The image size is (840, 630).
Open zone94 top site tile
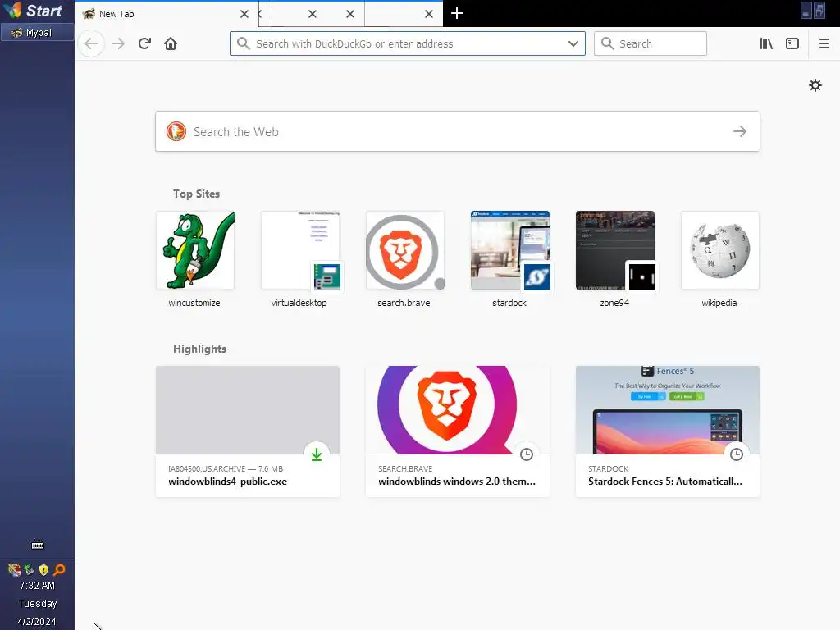(x=615, y=250)
